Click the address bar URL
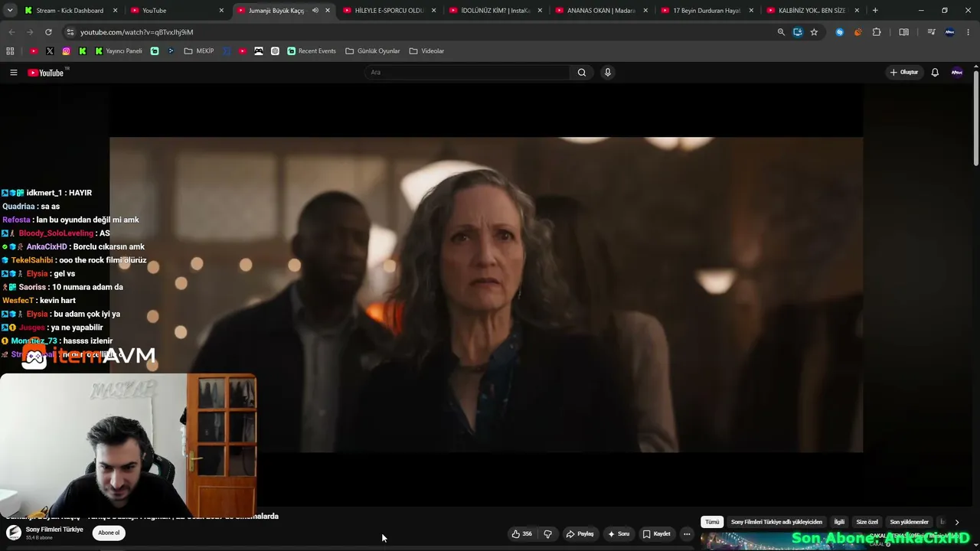 click(136, 32)
